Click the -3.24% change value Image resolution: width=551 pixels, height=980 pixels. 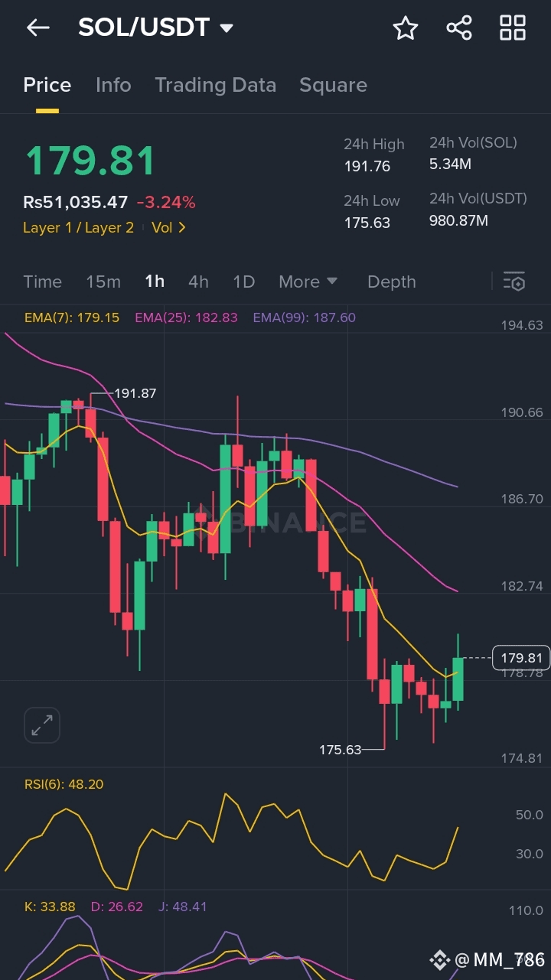[x=166, y=203]
